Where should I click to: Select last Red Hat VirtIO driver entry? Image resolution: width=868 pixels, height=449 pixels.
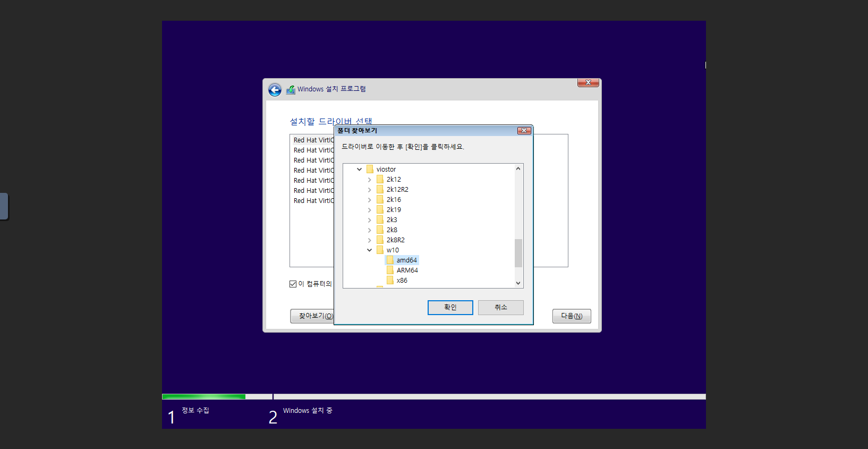tap(314, 201)
